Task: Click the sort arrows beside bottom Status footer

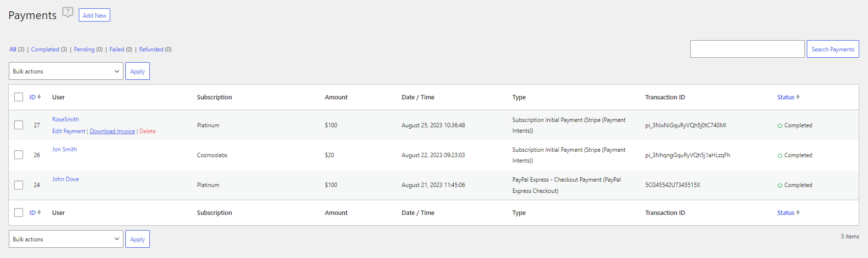Action: (x=798, y=212)
